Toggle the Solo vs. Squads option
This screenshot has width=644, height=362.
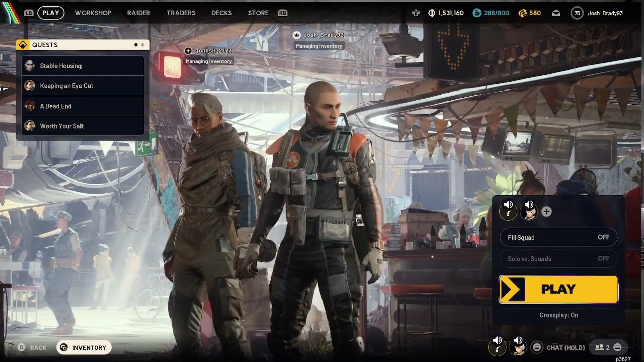pos(558,258)
